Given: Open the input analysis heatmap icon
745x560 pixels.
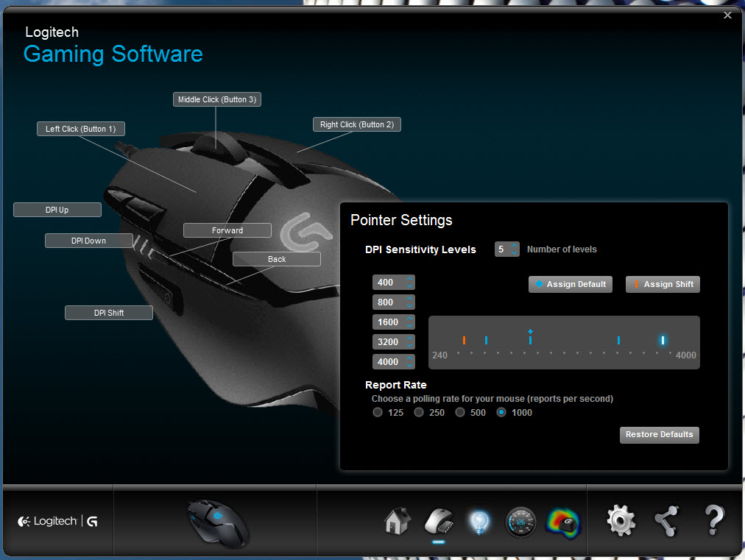Looking at the screenshot, I should pyautogui.click(x=564, y=523).
